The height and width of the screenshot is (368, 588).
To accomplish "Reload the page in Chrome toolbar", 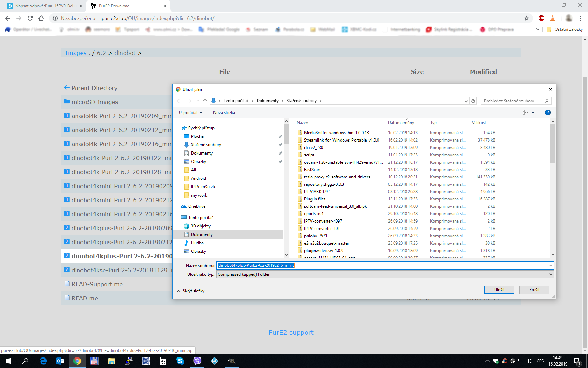I will point(30,18).
